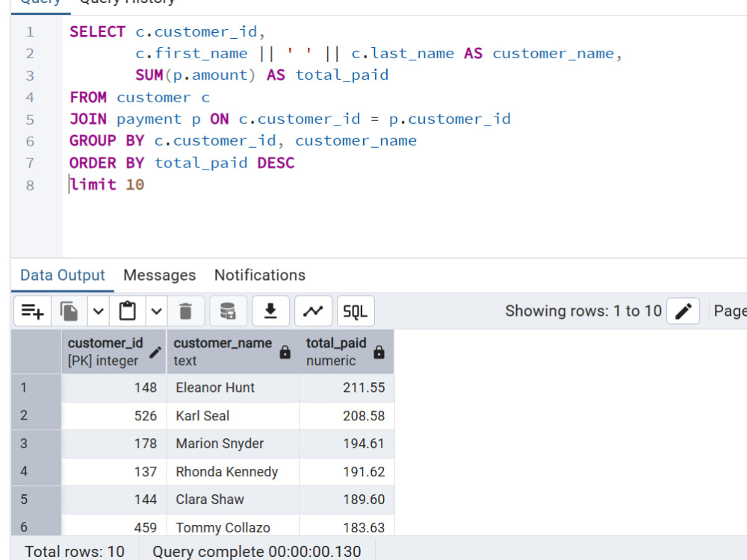Viewport: 747px width, 560px height.
Task: Click the cell 'Rhonda Kennedy'
Action: [233, 472]
